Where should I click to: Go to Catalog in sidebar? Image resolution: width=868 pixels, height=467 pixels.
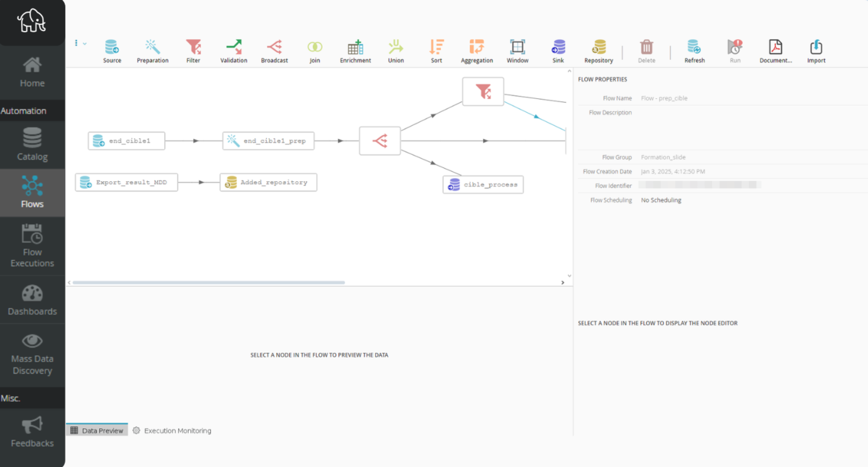[32, 145]
